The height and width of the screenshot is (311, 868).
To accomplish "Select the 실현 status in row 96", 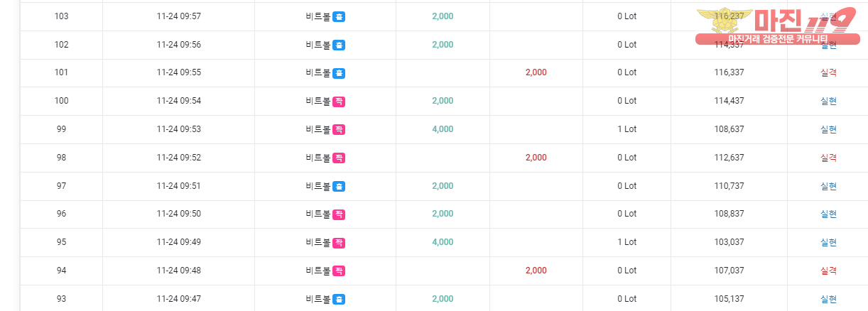I will tap(828, 214).
